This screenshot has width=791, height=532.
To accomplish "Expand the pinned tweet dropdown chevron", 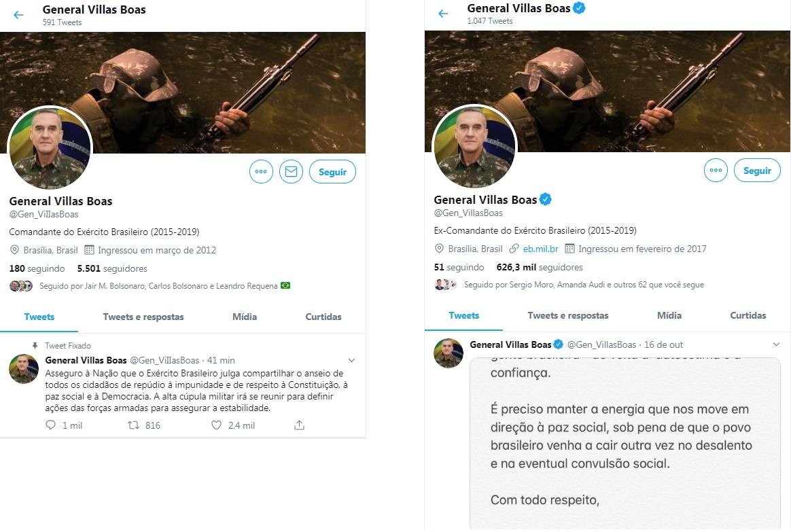I will click(351, 360).
